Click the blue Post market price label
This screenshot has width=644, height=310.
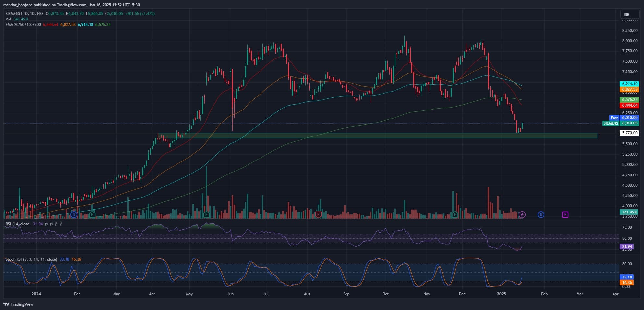point(614,118)
